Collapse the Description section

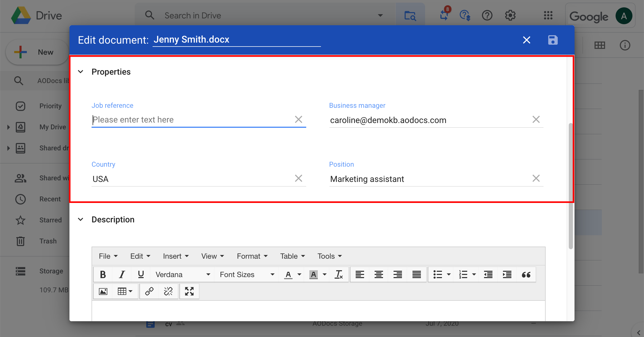pyautogui.click(x=80, y=219)
